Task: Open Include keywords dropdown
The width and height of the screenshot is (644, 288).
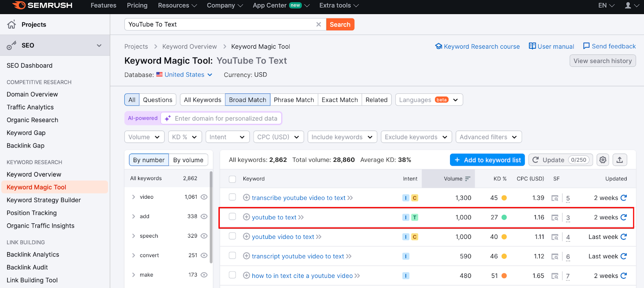Action: (343, 137)
